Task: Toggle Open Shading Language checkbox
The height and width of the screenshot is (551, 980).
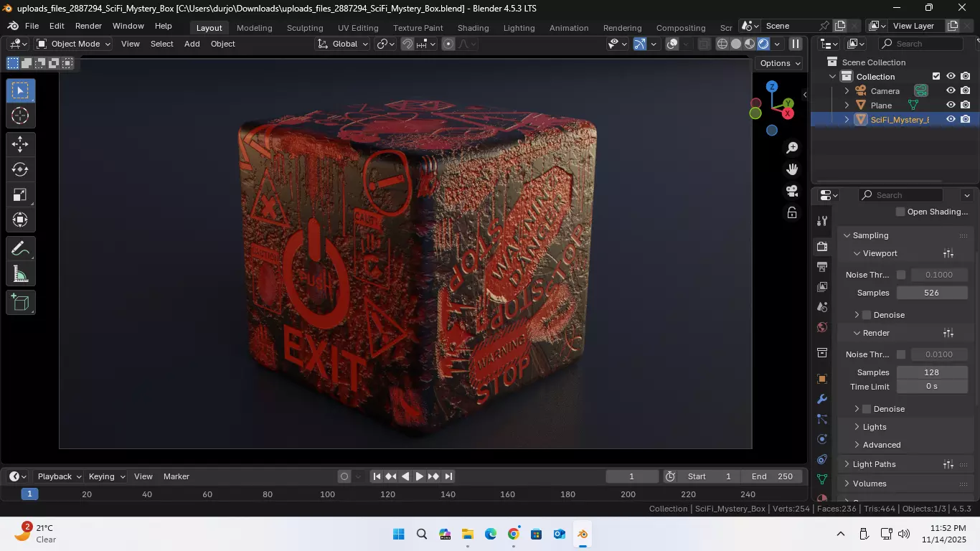Action: point(900,212)
